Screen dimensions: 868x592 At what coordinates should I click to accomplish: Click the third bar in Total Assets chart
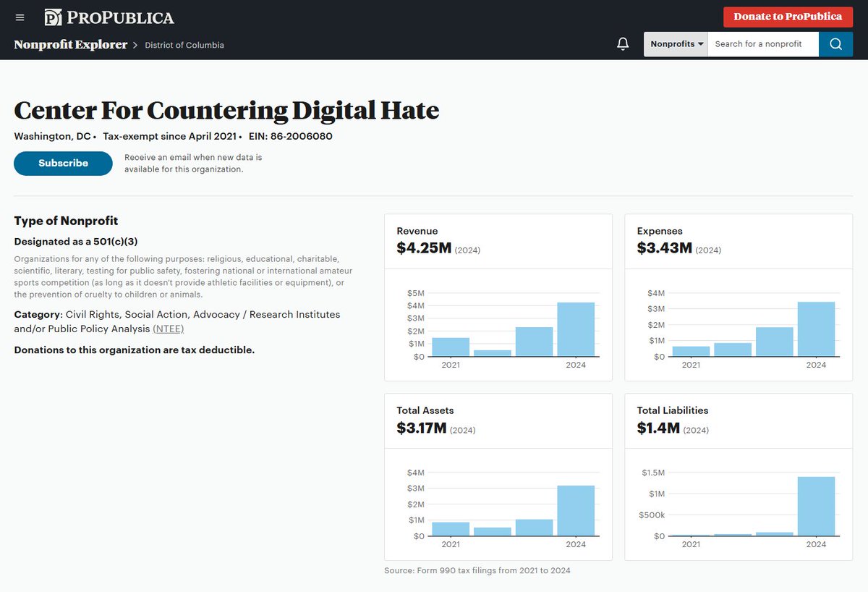[534, 528]
